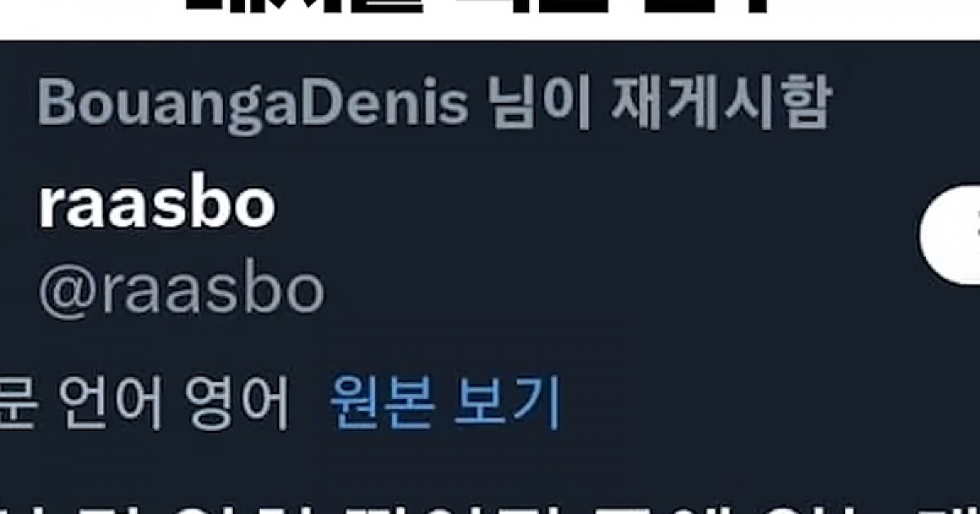Open the 원본 보기 link
Viewport: 980px width, 514px height.
pos(445,402)
